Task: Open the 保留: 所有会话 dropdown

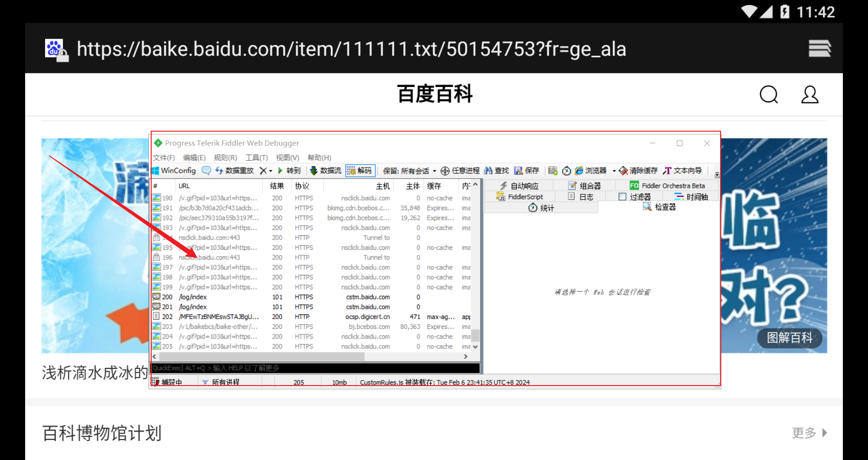Action: (x=409, y=171)
